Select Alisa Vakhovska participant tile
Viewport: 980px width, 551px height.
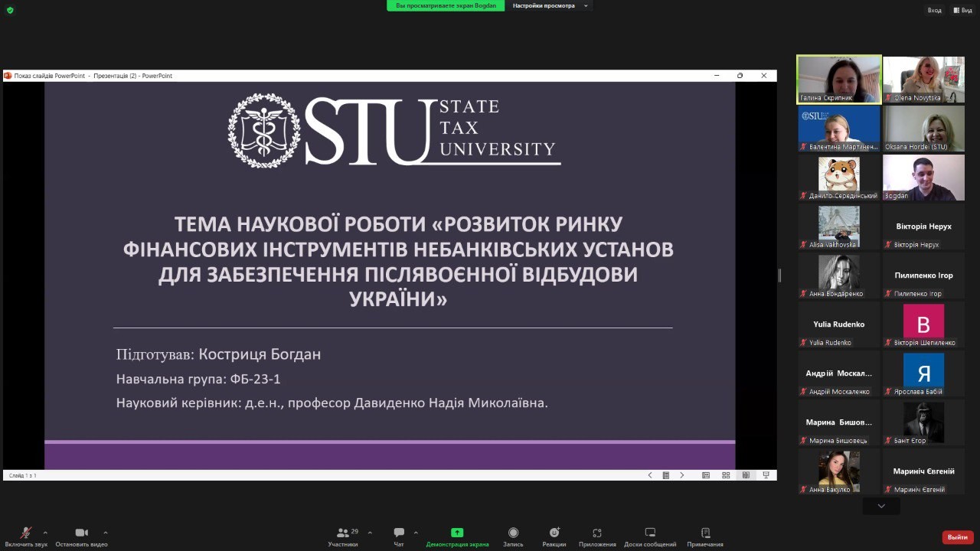point(839,227)
